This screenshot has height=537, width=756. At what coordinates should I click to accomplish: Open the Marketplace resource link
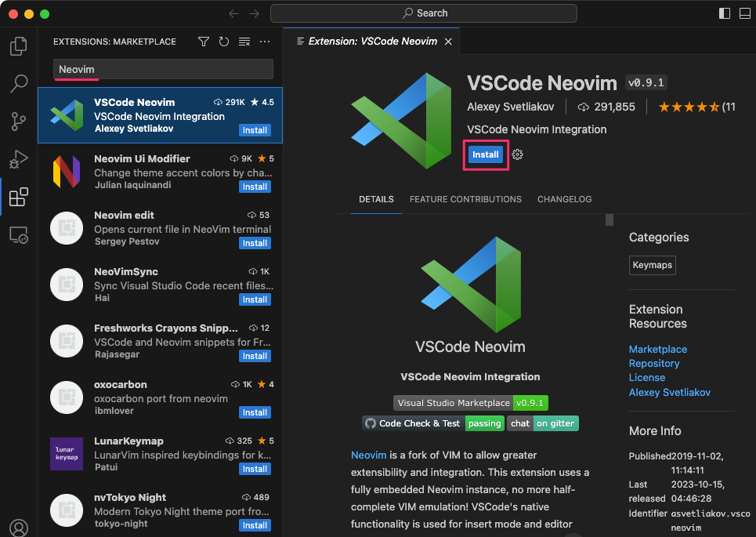click(657, 349)
